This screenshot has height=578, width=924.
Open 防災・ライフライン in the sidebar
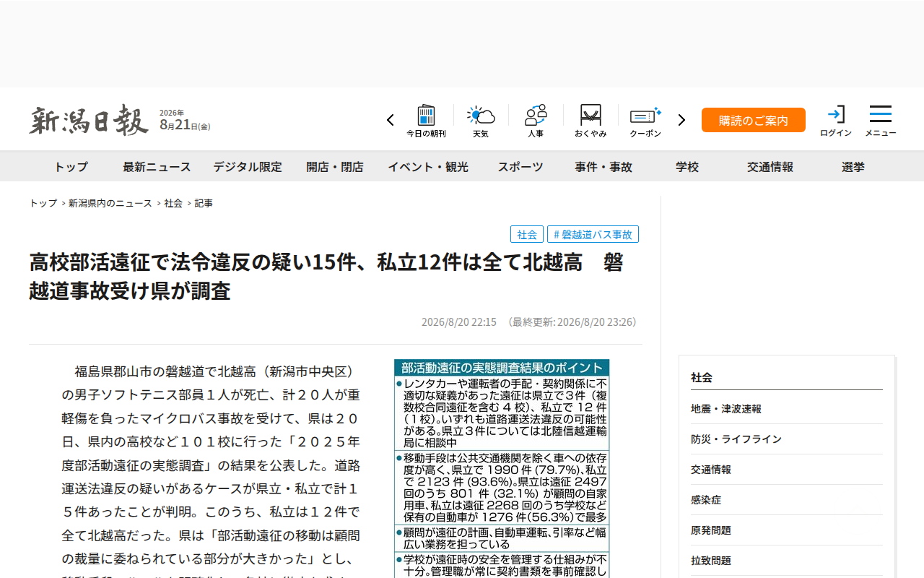[787, 439]
